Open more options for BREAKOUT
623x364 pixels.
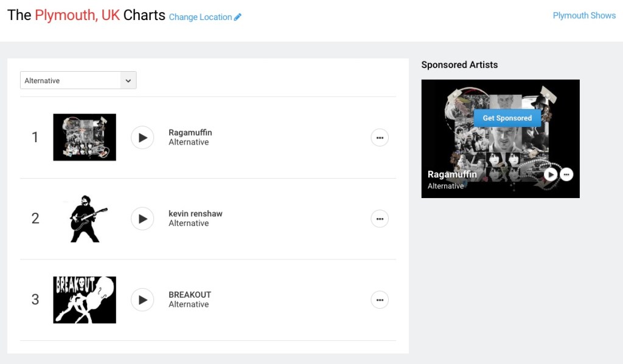pos(380,300)
